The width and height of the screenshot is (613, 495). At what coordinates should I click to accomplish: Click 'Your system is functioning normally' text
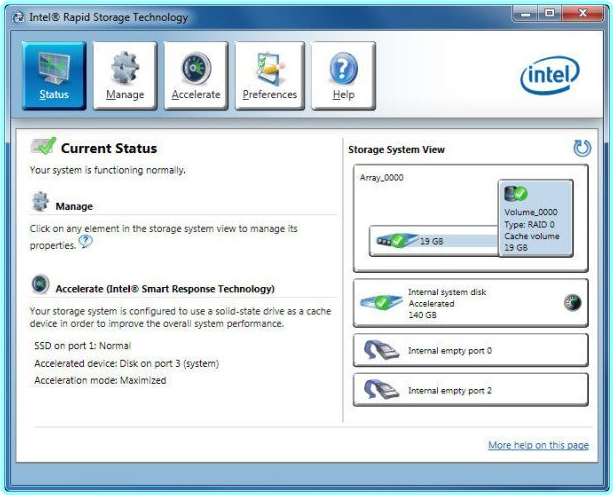point(108,170)
